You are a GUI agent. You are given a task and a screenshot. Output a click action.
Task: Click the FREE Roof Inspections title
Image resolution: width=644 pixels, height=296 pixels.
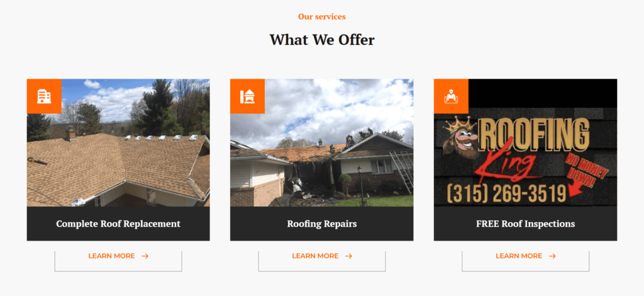[525, 224]
